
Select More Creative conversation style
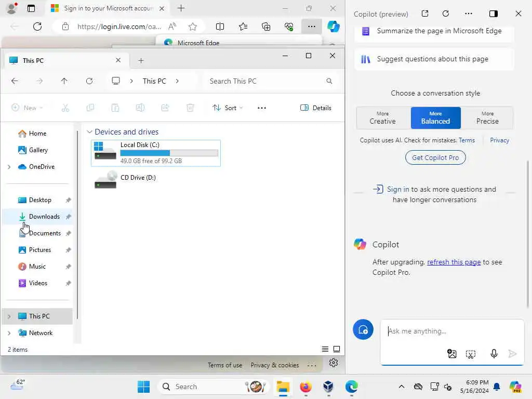pos(383,118)
